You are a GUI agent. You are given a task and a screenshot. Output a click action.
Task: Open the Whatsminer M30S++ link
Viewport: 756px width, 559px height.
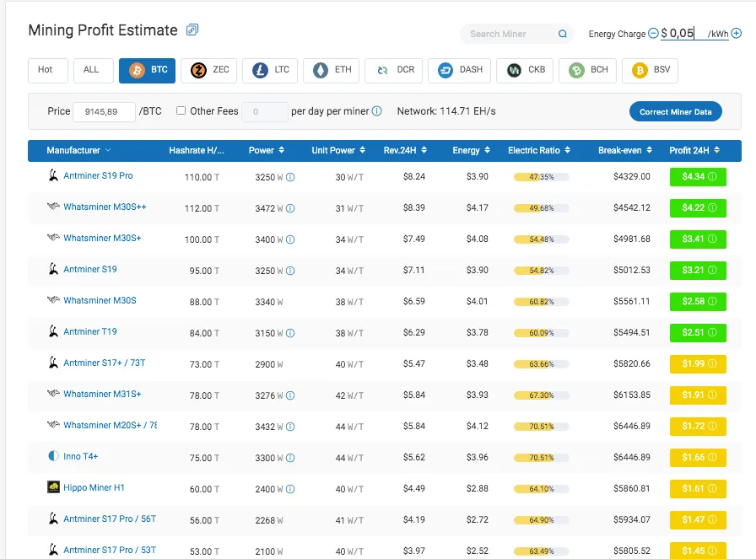[105, 207]
